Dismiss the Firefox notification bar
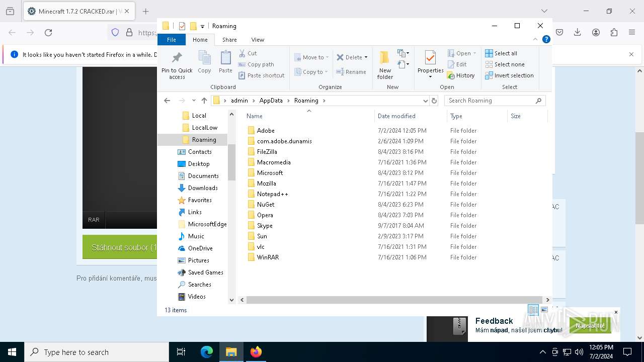644x362 pixels. point(631,54)
